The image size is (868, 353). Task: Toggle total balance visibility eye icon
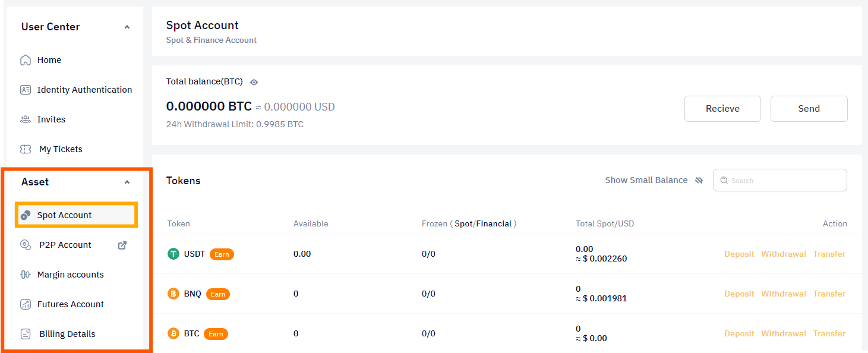(254, 82)
